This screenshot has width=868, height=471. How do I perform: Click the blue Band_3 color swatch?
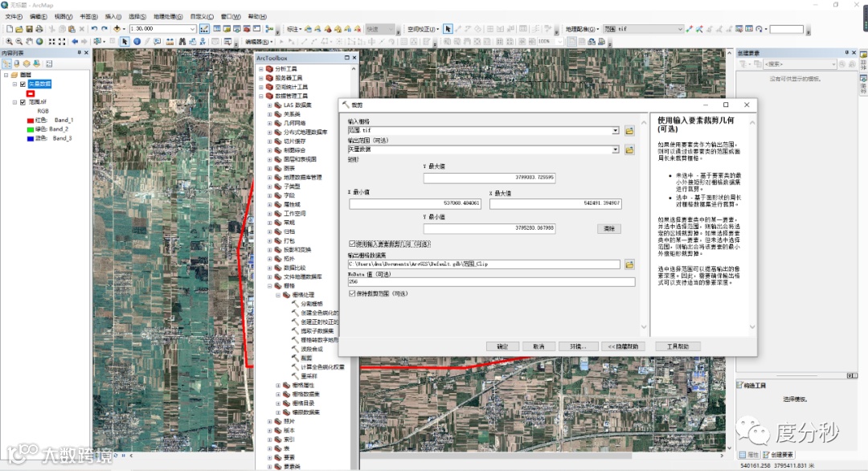(x=31, y=138)
